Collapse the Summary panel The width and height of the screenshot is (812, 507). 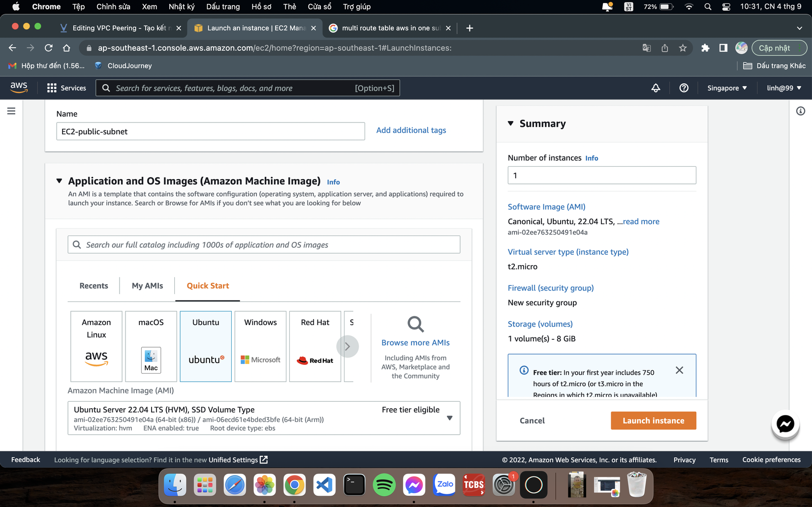point(511,123)
